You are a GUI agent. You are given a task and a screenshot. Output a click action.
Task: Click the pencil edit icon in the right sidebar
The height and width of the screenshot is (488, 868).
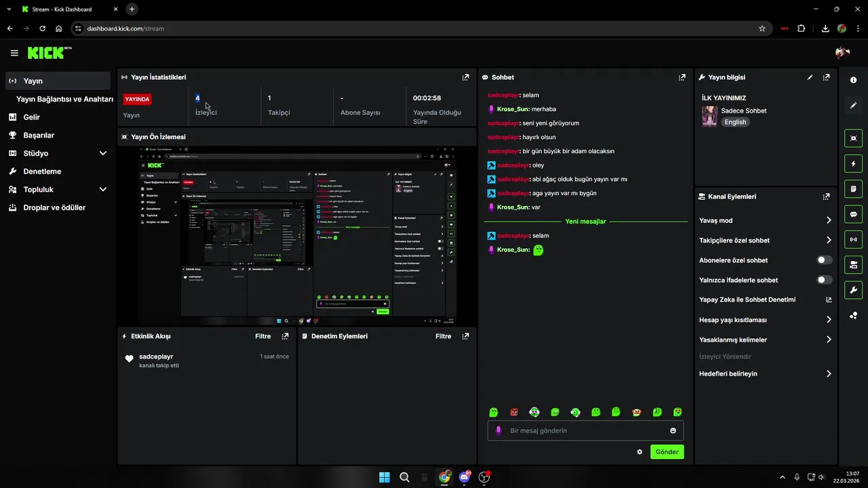coord(853,105)
